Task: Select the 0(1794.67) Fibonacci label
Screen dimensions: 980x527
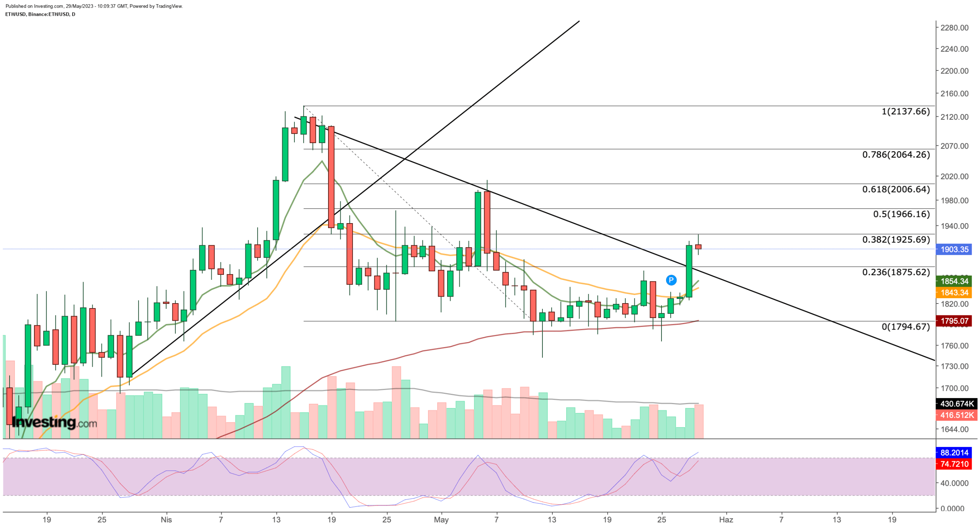Action: click(x=905, y=326)
